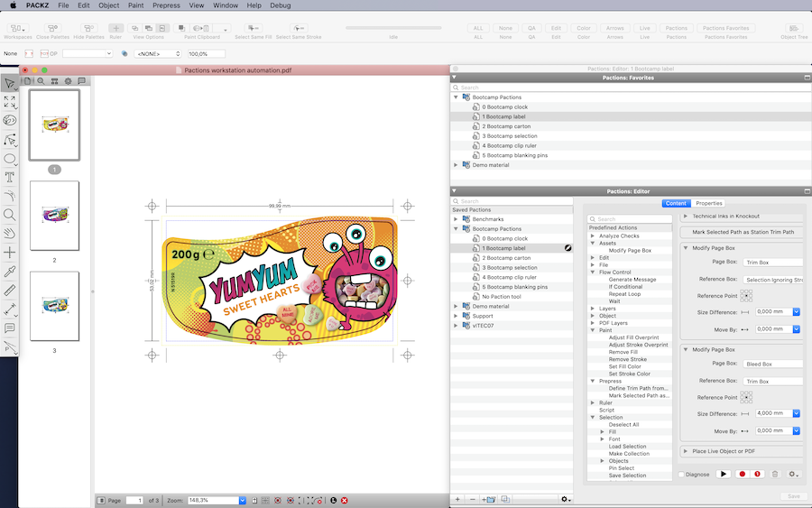Viewport: 812px width, 508px height.
Task: Toggle the ALL layers filter button
Action: click(x=478, y=29)
